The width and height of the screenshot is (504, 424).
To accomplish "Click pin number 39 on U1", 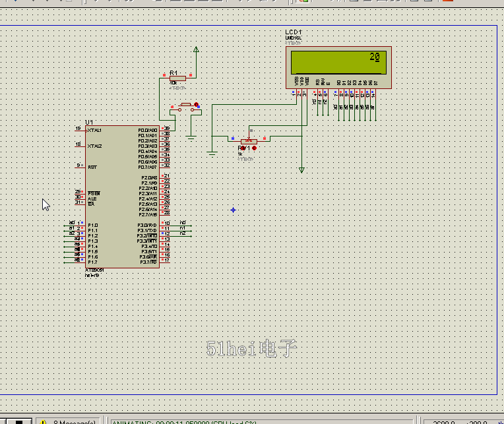I will pos(167,129).
